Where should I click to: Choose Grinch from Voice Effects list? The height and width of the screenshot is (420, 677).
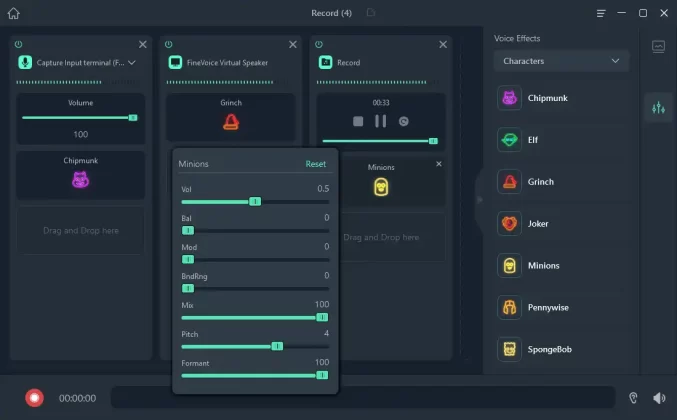561,182
